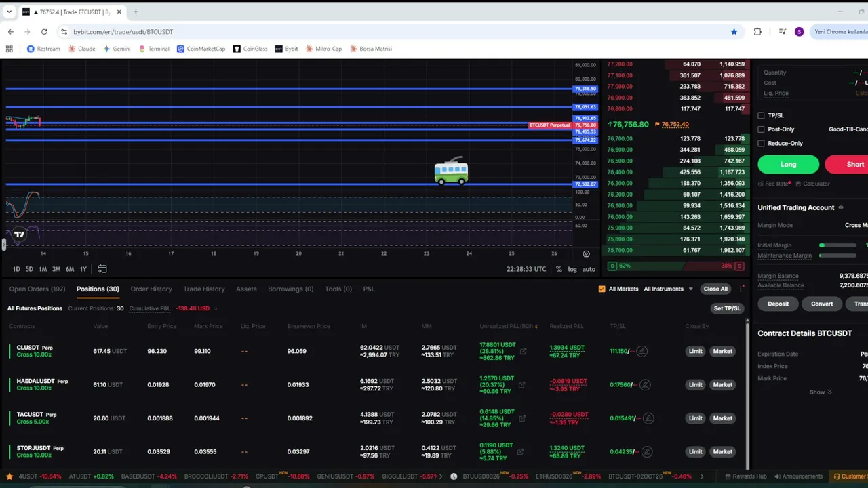
Task: Open the Gemini bookmark
Action: (x=117, y=49)
